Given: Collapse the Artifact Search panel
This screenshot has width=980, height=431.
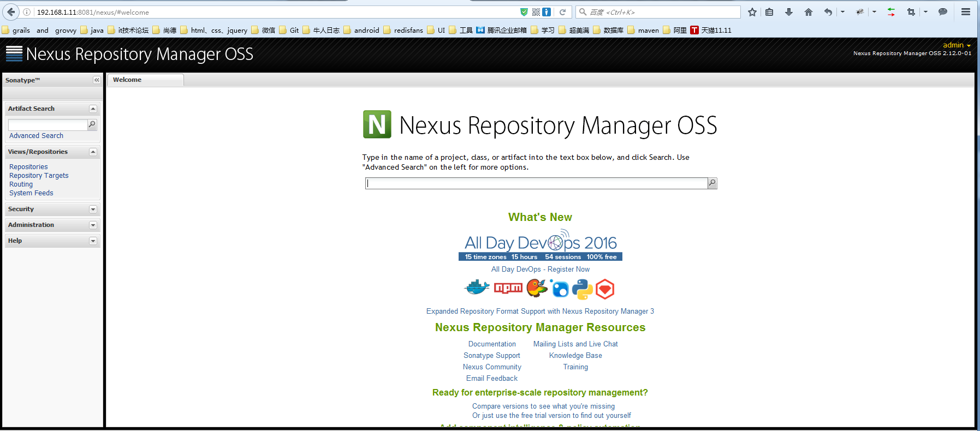Looking at the screenshot, I should coord(93,109).
